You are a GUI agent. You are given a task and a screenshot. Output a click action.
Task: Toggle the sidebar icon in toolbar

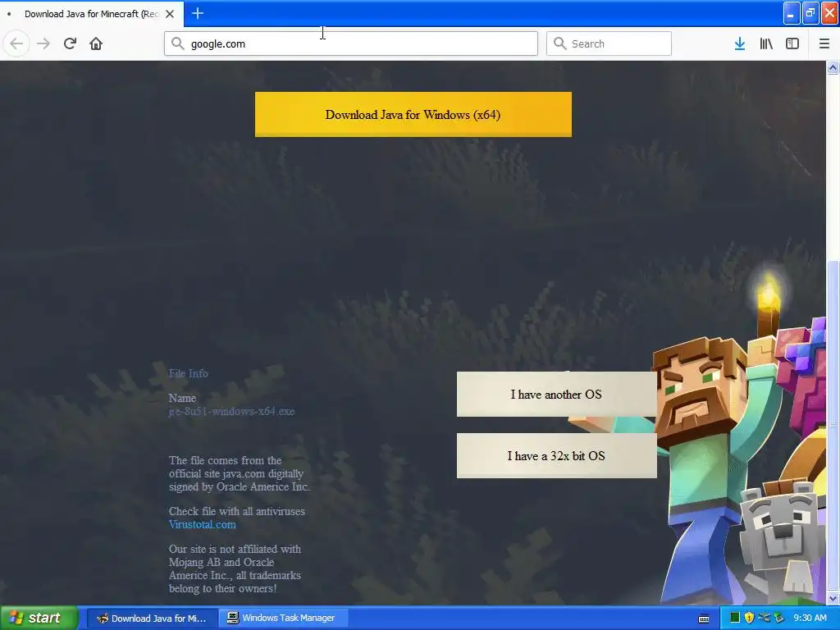pyautogui.click(x=792, y=43)
